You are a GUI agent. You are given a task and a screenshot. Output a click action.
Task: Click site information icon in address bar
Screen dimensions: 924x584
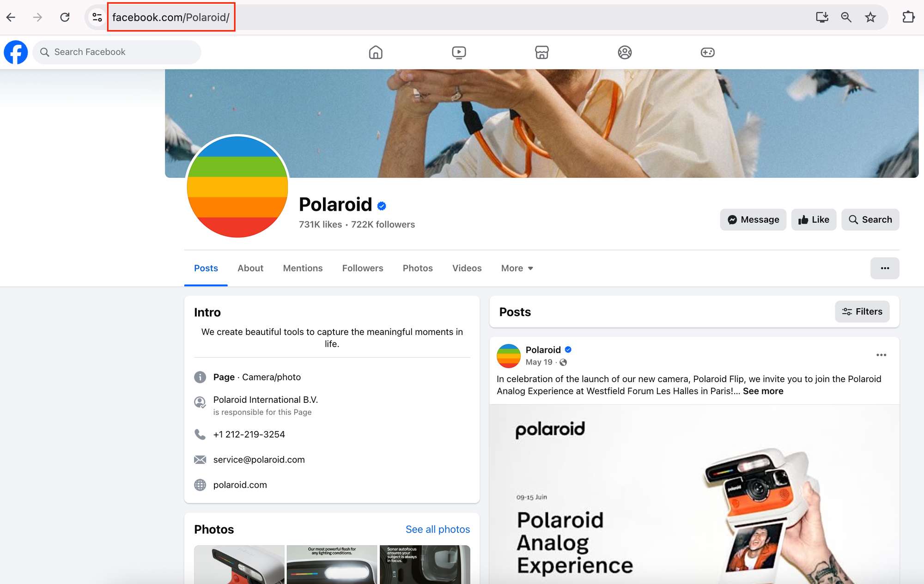point(97,17)
